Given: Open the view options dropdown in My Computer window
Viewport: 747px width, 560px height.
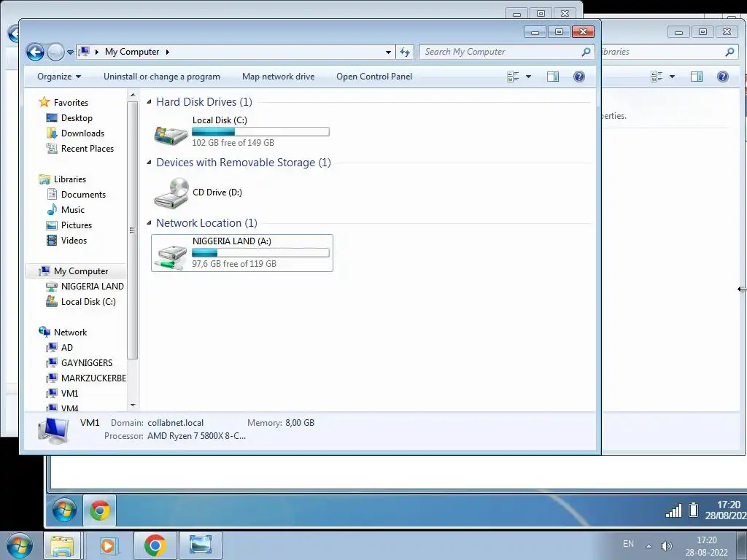Looking at the screenshot, I should click(528, 77).
